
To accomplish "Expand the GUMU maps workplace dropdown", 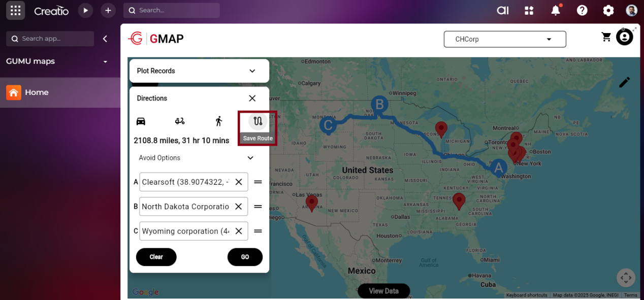I will click(106, 61).
